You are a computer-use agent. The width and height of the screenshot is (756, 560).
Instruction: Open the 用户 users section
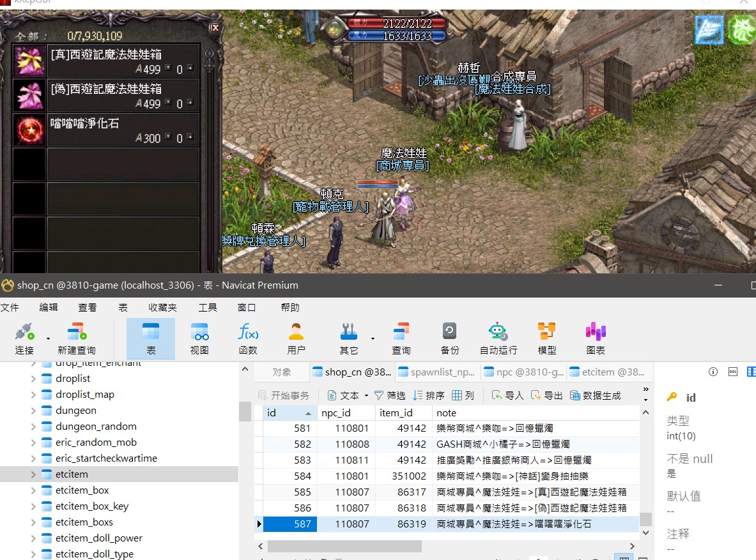tap(296, 338)
